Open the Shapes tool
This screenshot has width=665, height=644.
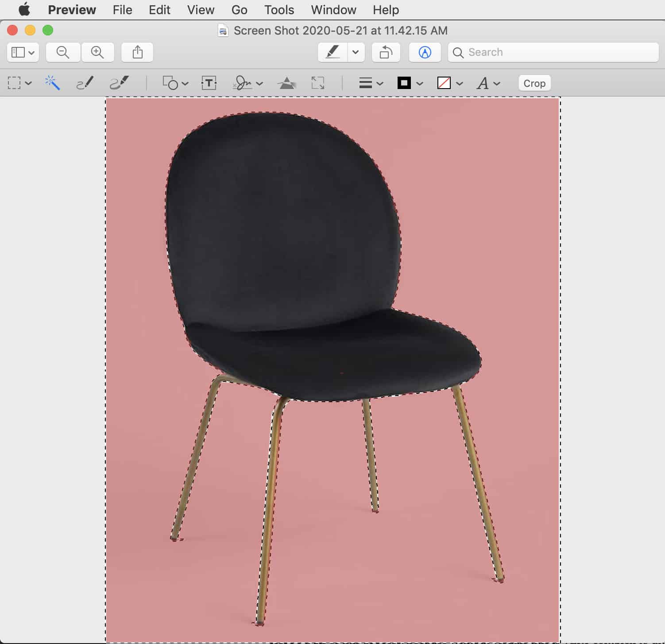click(170, 83)
